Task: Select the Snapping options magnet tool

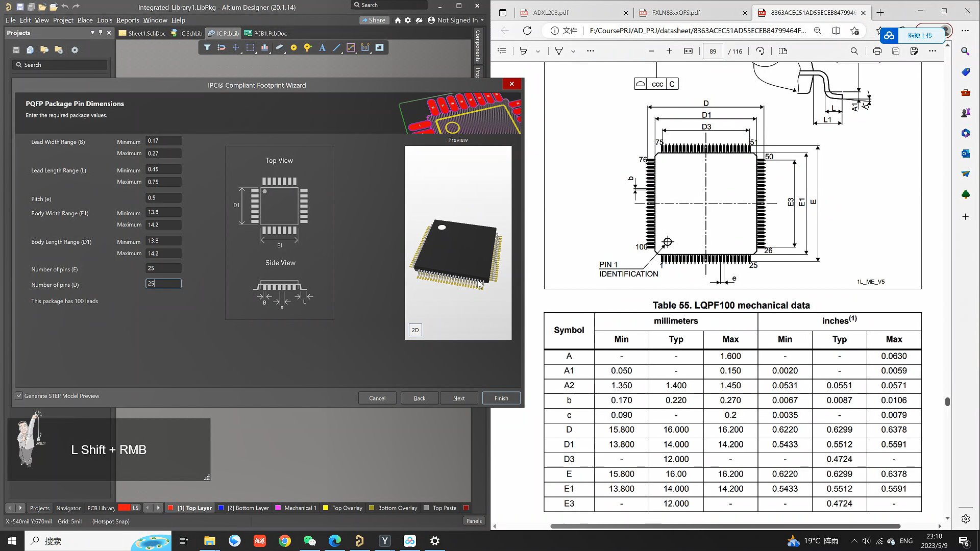Action: (x=222, y=47)
